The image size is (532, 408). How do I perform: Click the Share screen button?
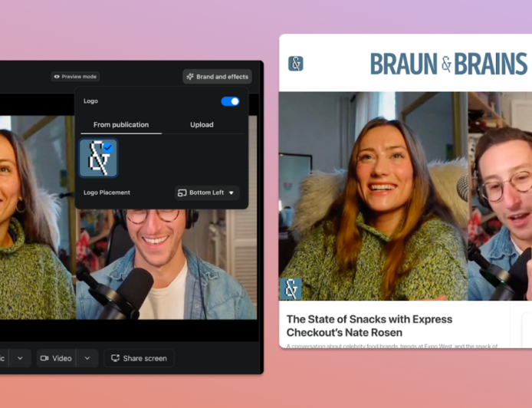point(139,358)
